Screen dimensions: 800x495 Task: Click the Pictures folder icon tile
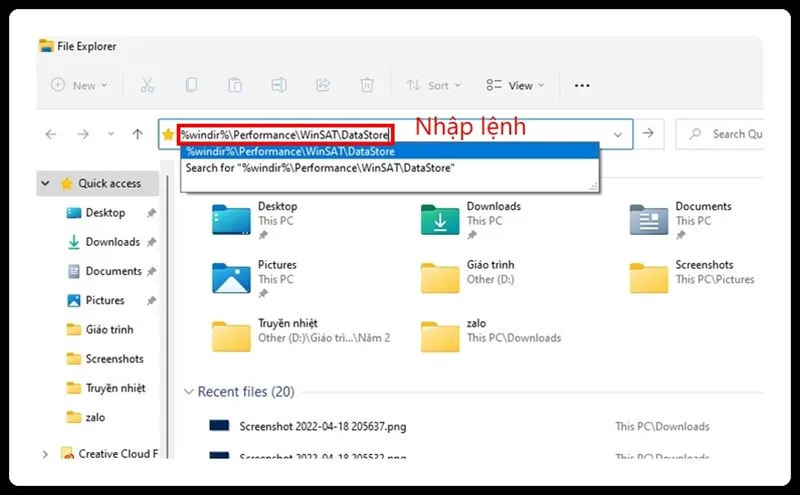point(231,278)
